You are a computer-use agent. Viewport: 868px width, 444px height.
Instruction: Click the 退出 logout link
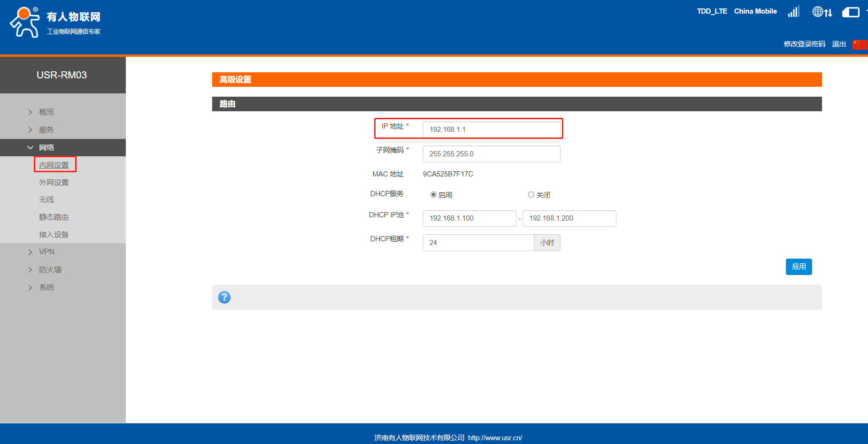[839, 44]
